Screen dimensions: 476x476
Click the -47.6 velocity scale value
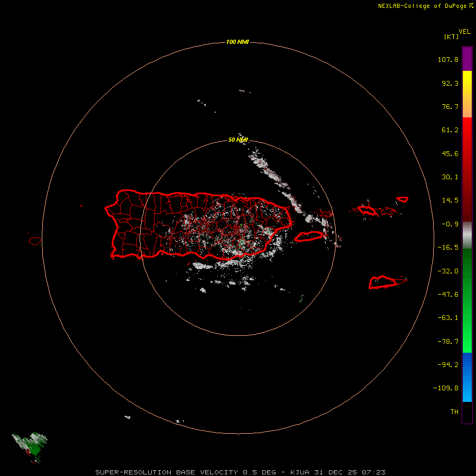coord(448,295)
